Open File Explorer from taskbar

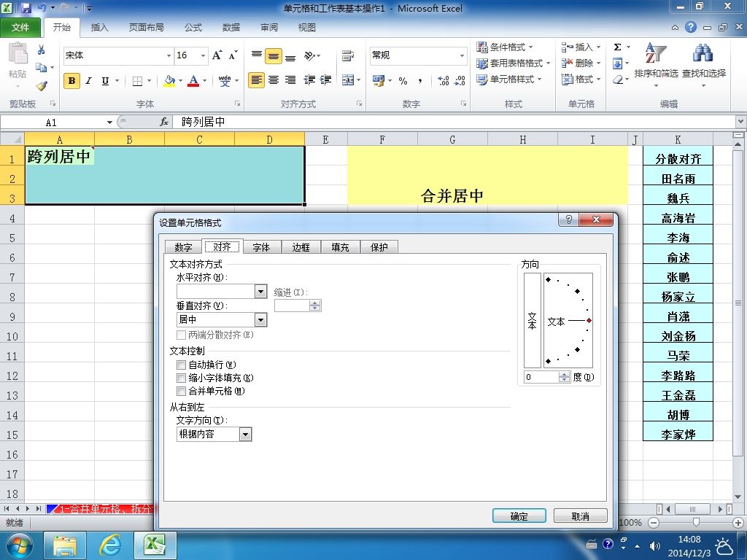[x=65, y=545]
